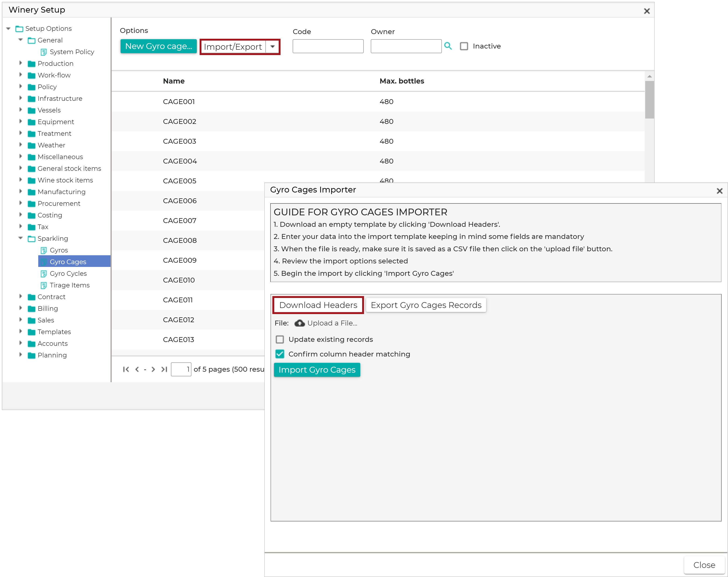Click the Policy folder icon
The width and height of the screenshot is (728, 577).
coord(31,87)
